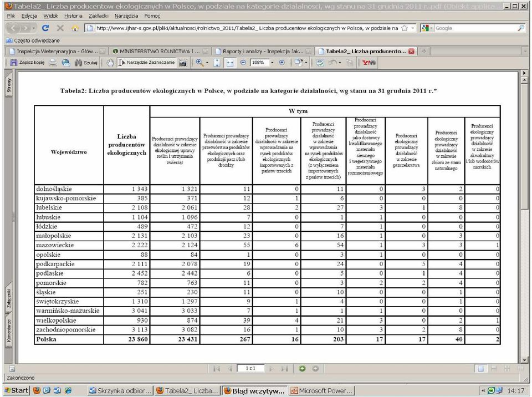Image resolution: width=532 pixels, height=397 pixels.
Task: Open the zoom percentage dropdown arrow
Action: click(x=272, y=63)
